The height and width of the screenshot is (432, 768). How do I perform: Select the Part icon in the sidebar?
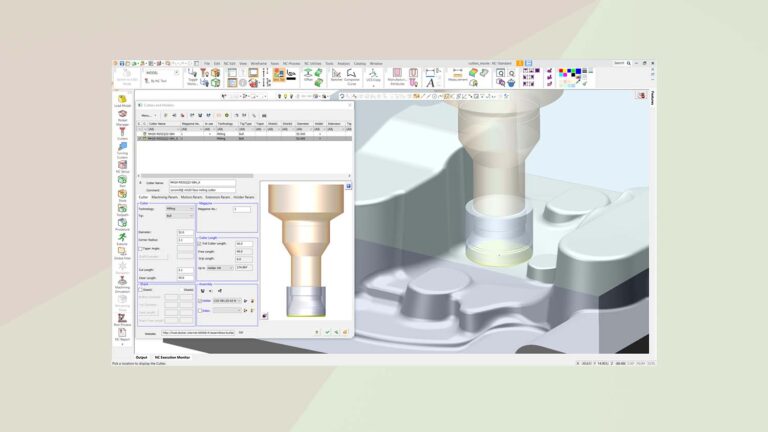(122, 181)
